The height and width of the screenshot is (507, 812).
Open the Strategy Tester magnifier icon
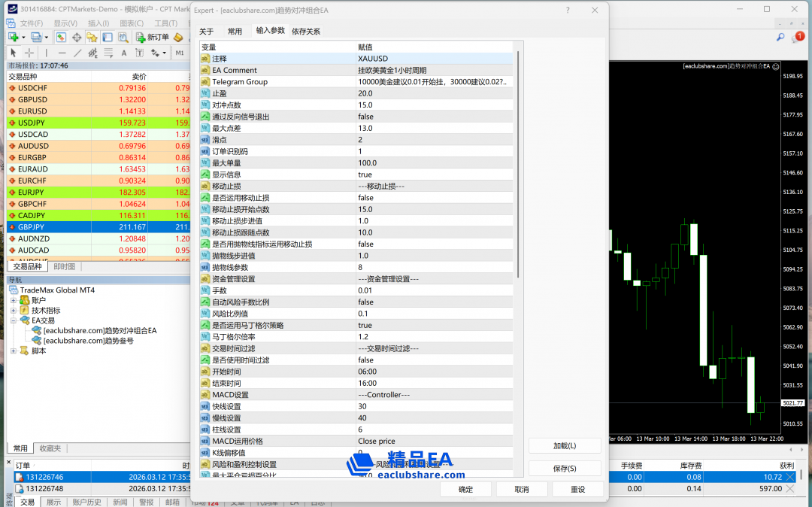pyautogui.click(x=123, y=37)
